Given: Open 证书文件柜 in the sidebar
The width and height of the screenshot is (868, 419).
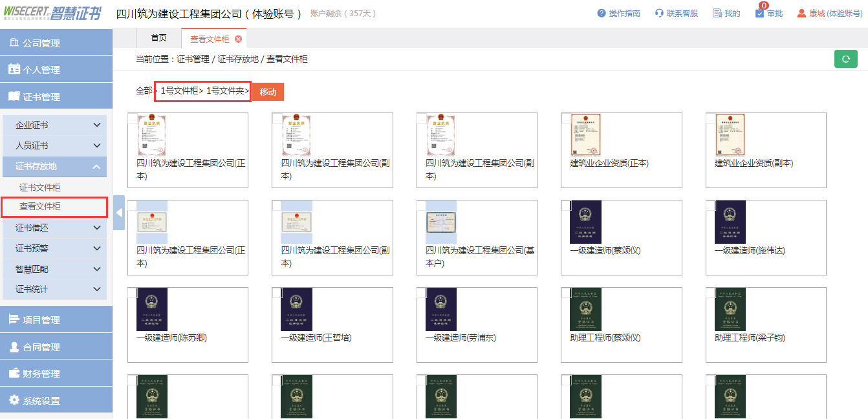Looking at the screenshot, I should (40, 188).
